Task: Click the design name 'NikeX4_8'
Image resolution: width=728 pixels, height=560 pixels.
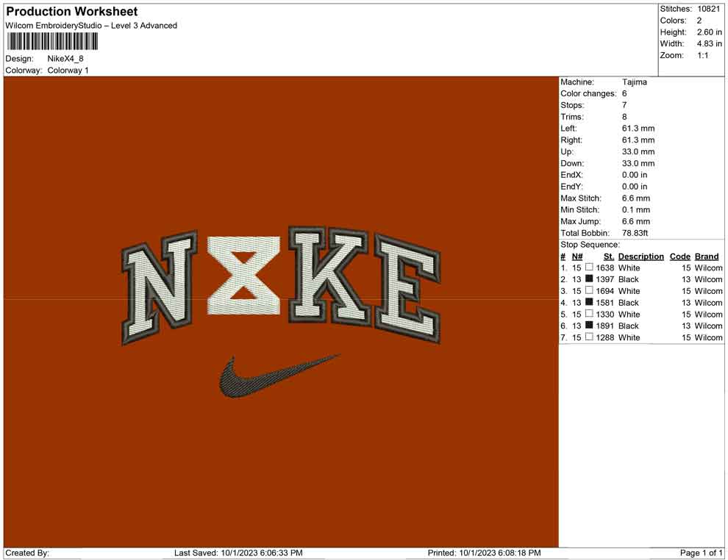Action: (x=65, y=59)
